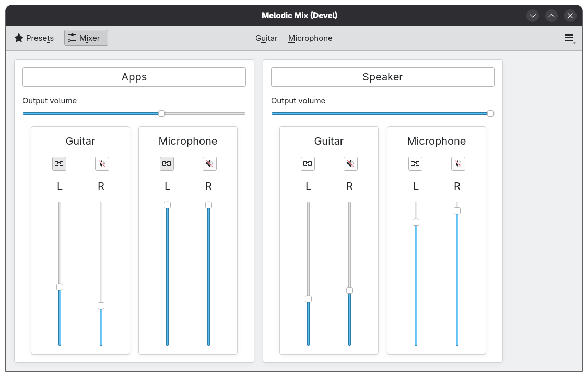Open the Guitar menu in header
The height and width of the screenshot is (377, 588).
[266, 38]
